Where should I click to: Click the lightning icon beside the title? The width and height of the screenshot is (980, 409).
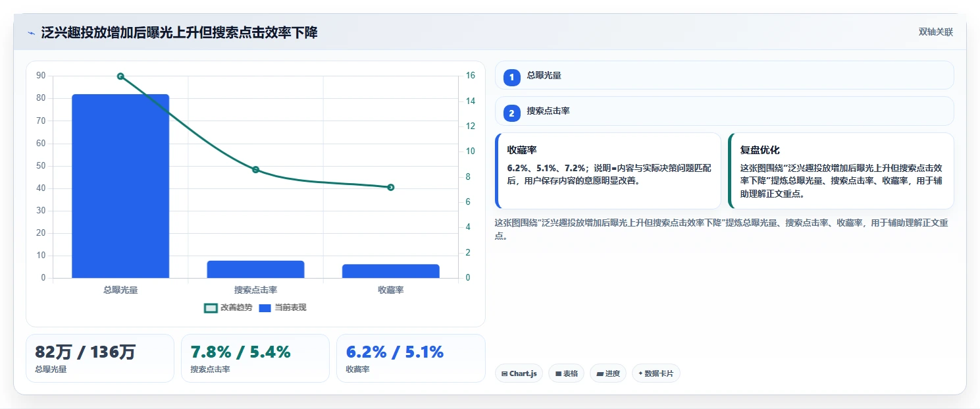tap(31, 33)
